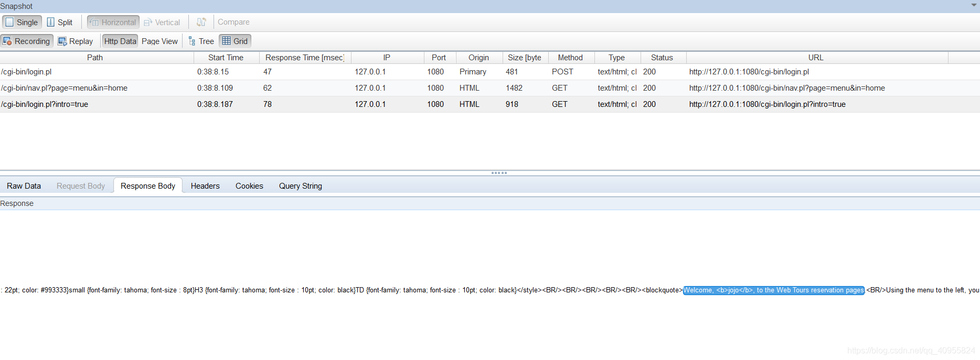The height and width of the screenshot is (360, 980).
Task: Choose Horizontal split layout
Action: pyautogui.click(x=113, y=22)
